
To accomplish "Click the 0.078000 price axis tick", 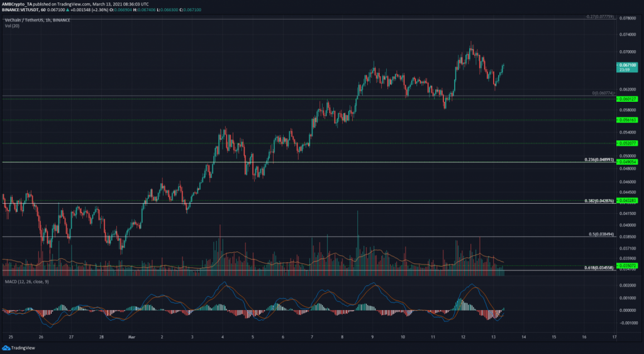I will click(627, 18).
